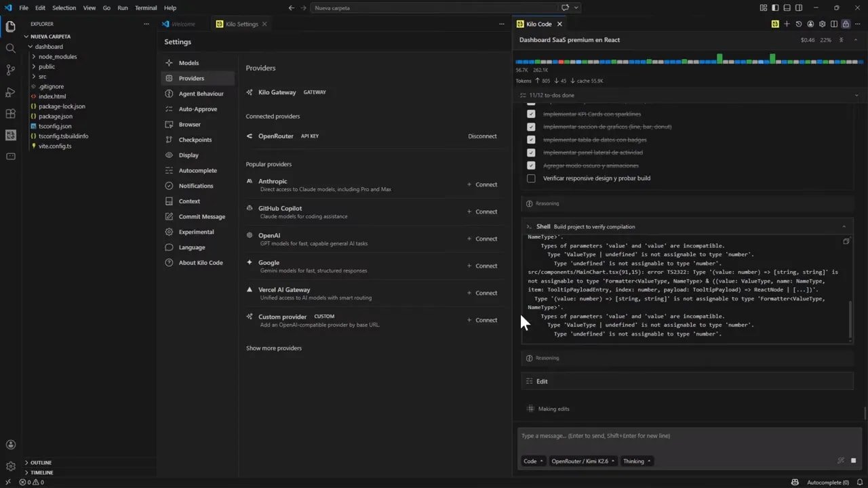Close the Kilo Settings tab

click(x=264, y=24)
